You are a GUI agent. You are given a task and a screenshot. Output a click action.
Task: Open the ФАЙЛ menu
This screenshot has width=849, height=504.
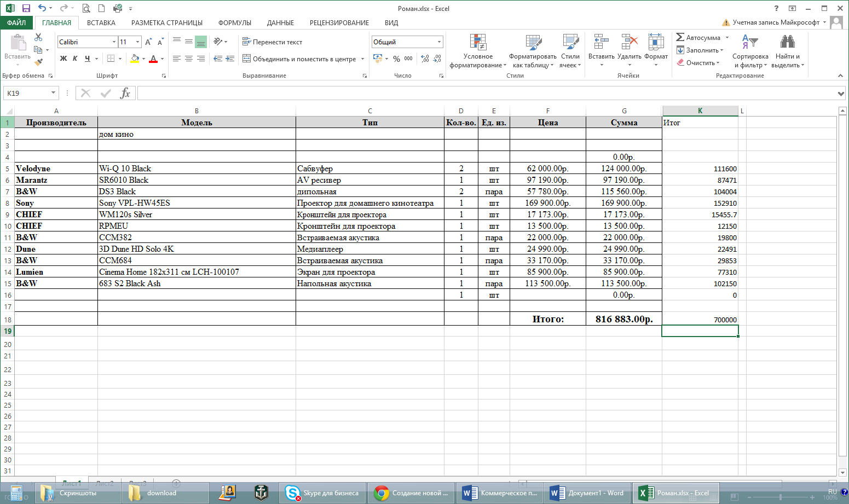(x=16, y=22)
